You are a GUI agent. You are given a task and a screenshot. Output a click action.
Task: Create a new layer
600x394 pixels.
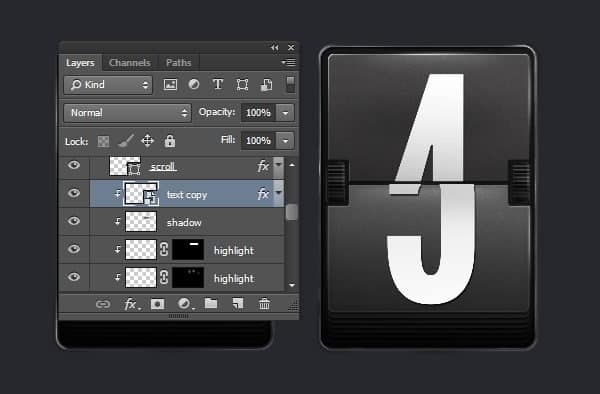238,304
